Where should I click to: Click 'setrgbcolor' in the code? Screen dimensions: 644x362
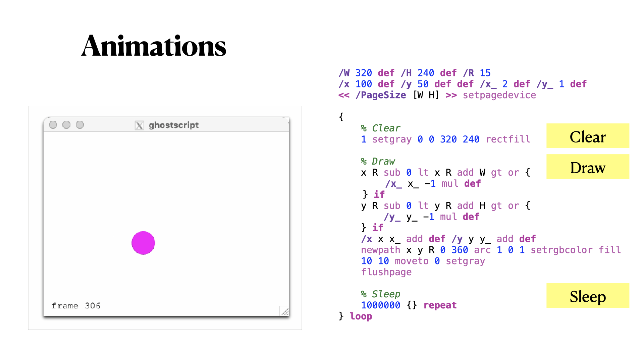click(561, 250)
